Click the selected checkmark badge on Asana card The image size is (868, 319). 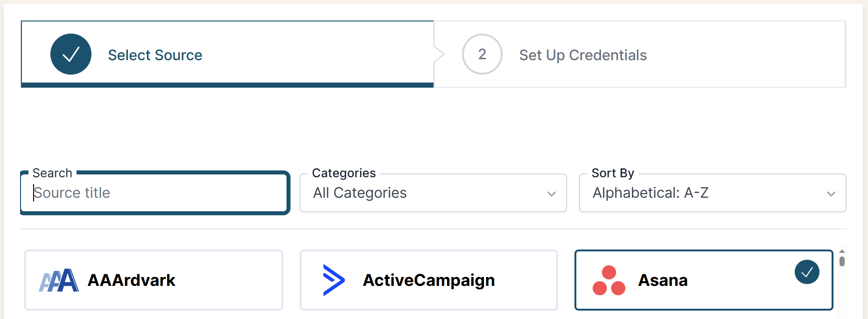coord(807,272)
